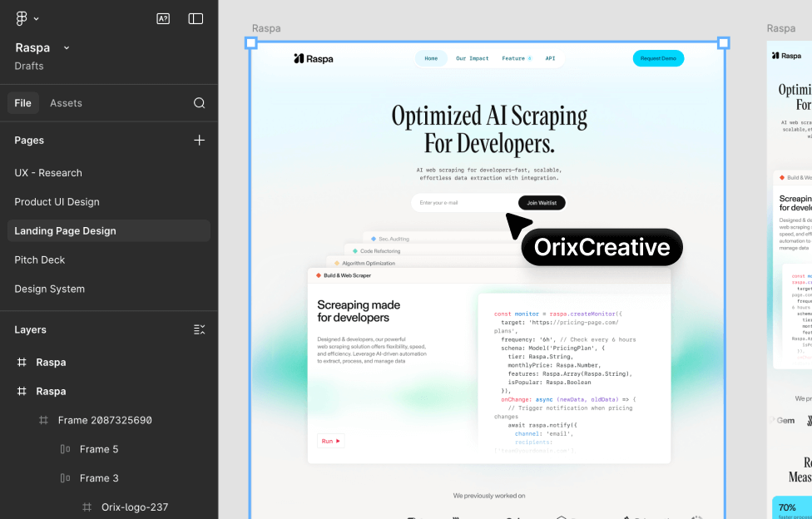Click the API nav item
The width and height of the screenshot is (812, 519).
(x=550, y=58)
